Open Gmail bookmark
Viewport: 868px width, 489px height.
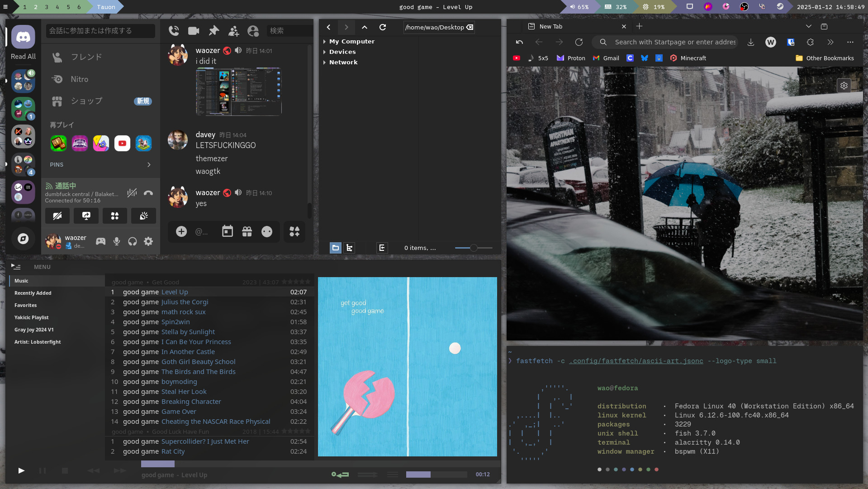pyautogui.click(x=606, y=58)
